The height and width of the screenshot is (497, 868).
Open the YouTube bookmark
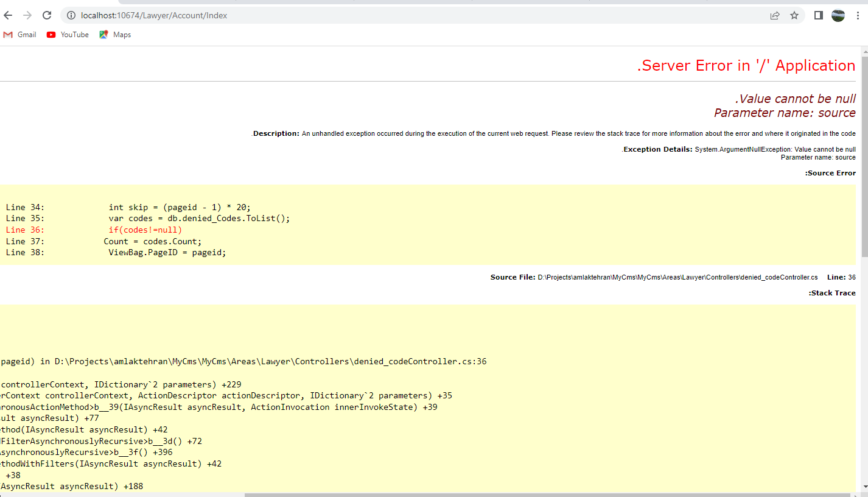(68, 35)
